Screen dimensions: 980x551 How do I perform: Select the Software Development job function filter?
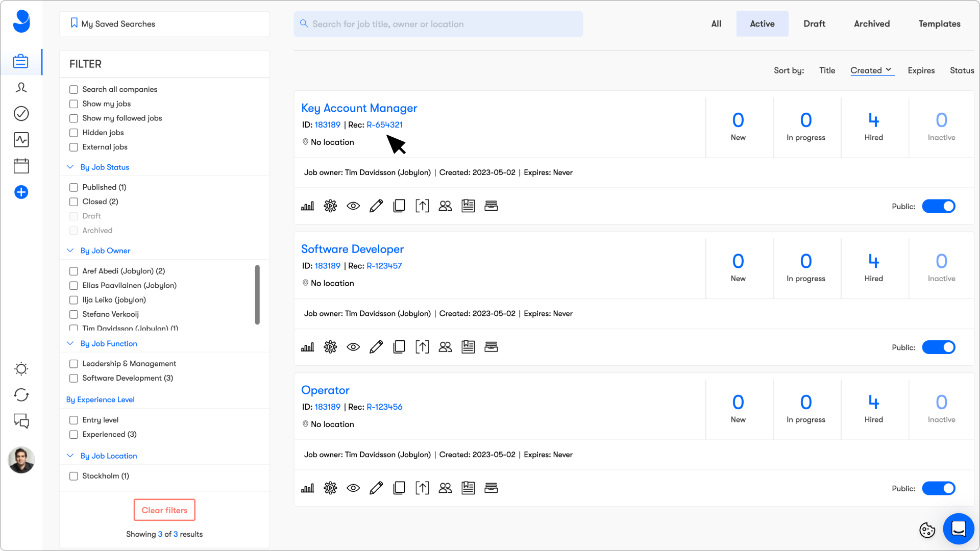[x=73, y=378]
